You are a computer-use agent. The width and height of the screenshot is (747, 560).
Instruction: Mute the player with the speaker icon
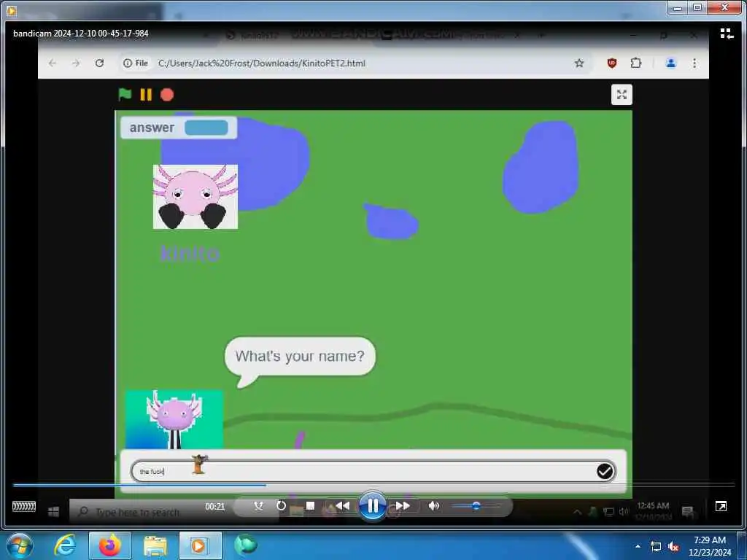tap(433, 506)
